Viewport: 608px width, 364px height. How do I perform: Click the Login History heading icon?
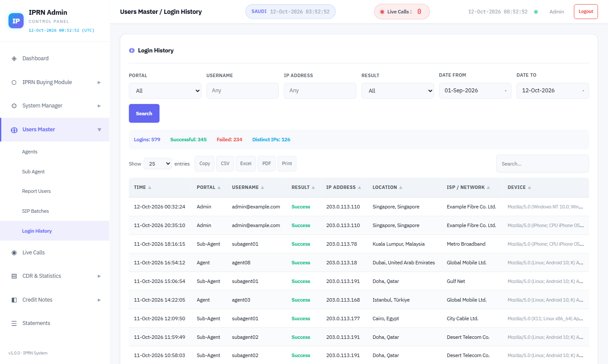[132, 51]
